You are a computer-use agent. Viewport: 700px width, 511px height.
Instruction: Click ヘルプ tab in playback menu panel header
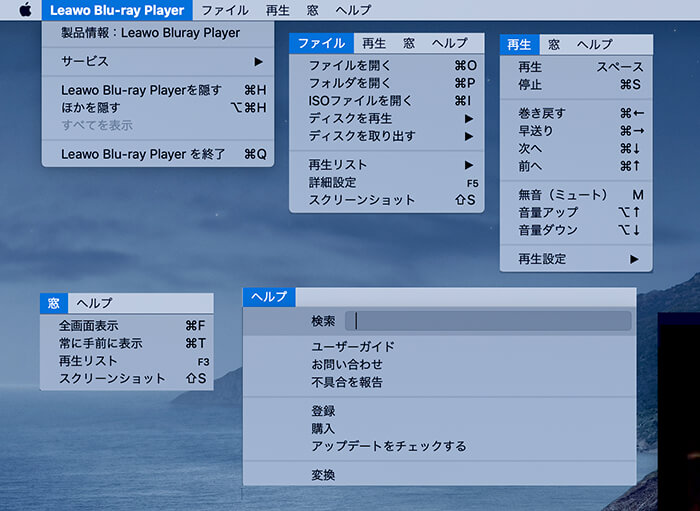pyautogui.click(x=595, y=45)
